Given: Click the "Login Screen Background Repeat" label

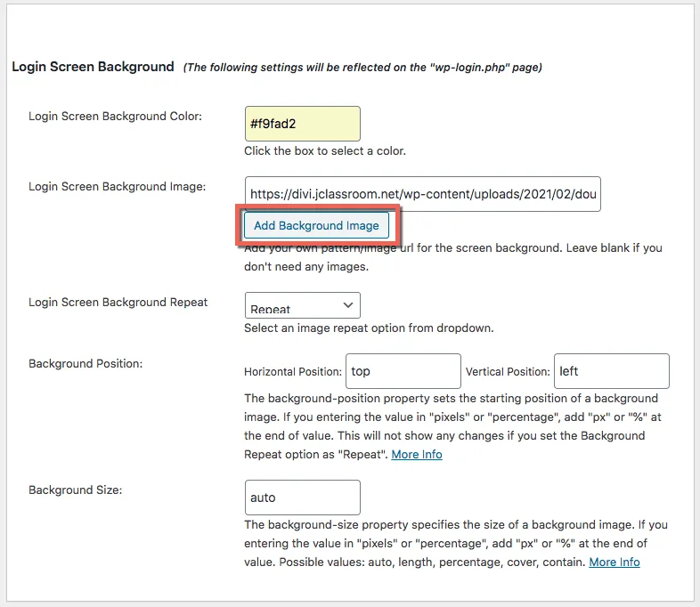Looking at the screenshot, I should (x=118, y=302).
